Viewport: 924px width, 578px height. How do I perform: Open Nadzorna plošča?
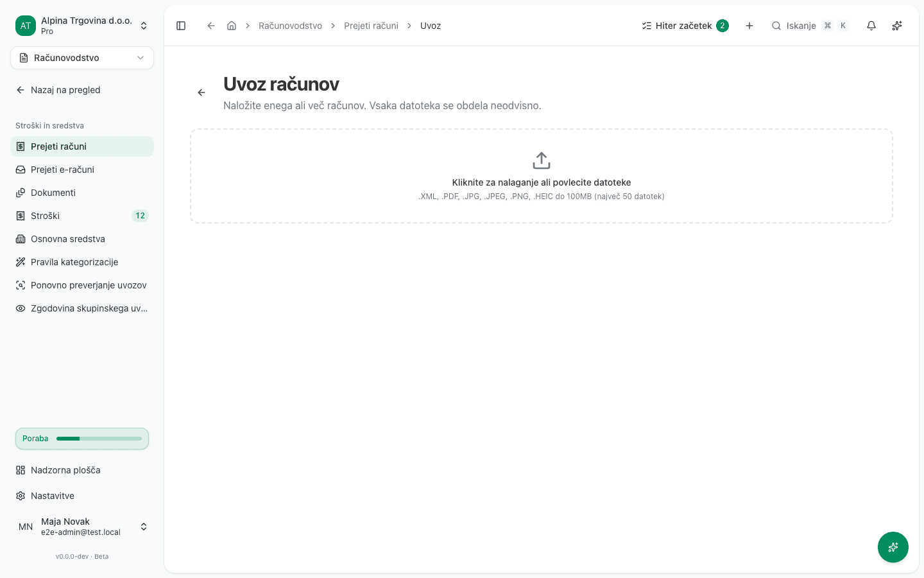(x=82, y=470)
